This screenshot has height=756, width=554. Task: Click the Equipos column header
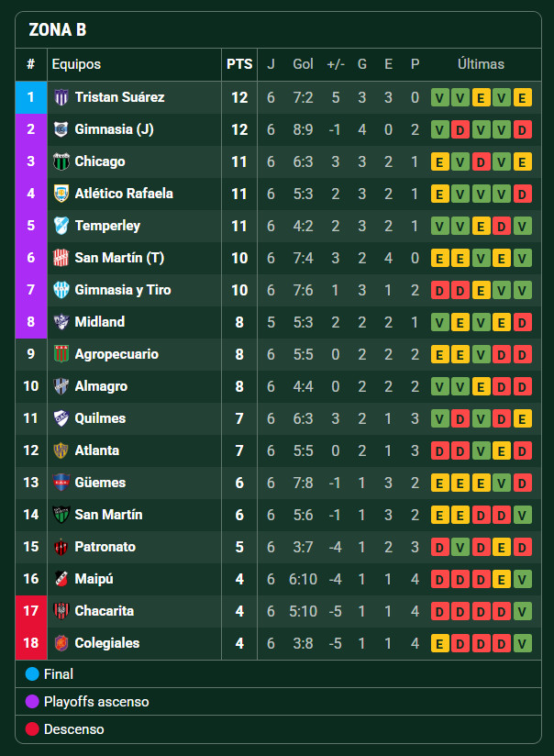76,64
